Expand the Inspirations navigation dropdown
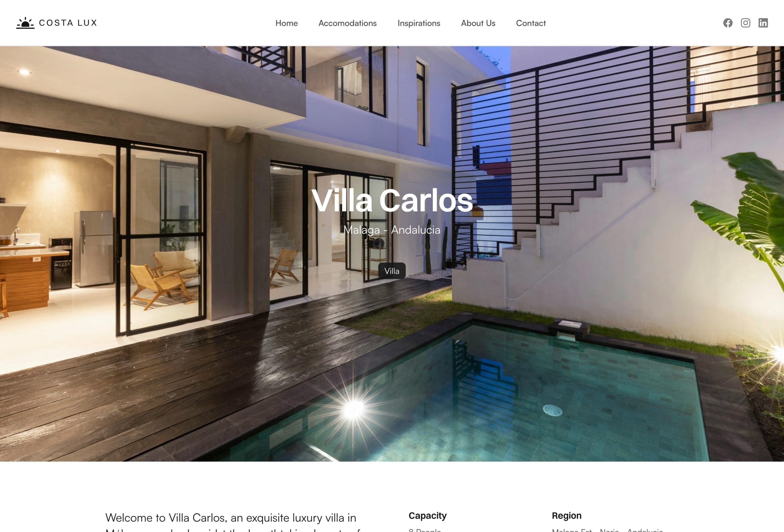784x532 pixels. tap(418, 23)
